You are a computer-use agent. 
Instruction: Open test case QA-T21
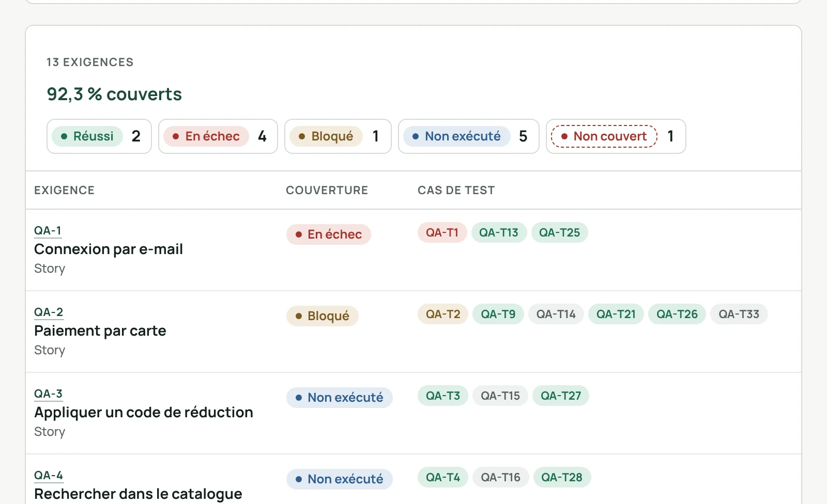616,314
